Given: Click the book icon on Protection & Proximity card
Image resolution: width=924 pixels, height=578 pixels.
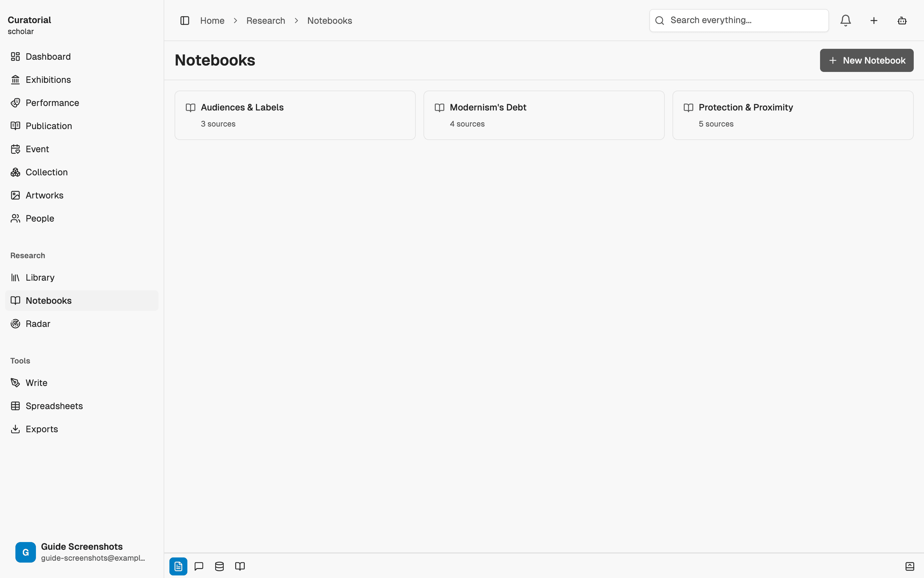Looking at the screenshot, I should tap(688, 108).
